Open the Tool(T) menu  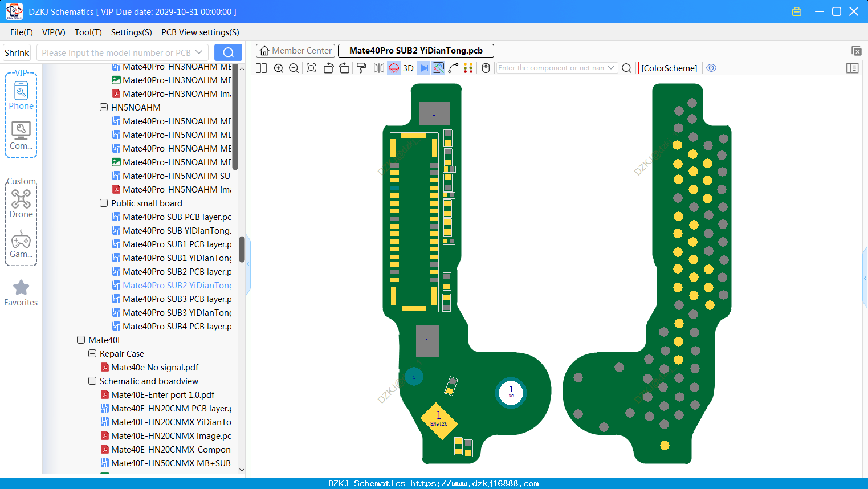(x=88, y=32)
